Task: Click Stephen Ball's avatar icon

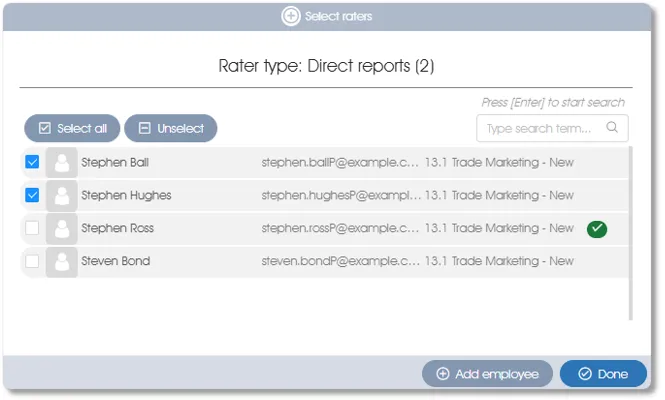Action: pyautogui.click(x=61, y=163)
